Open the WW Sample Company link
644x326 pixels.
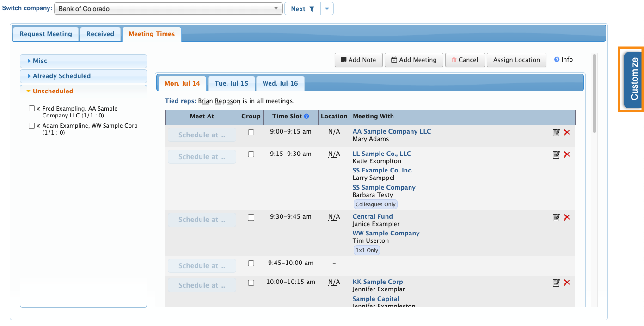pos(386,233)
